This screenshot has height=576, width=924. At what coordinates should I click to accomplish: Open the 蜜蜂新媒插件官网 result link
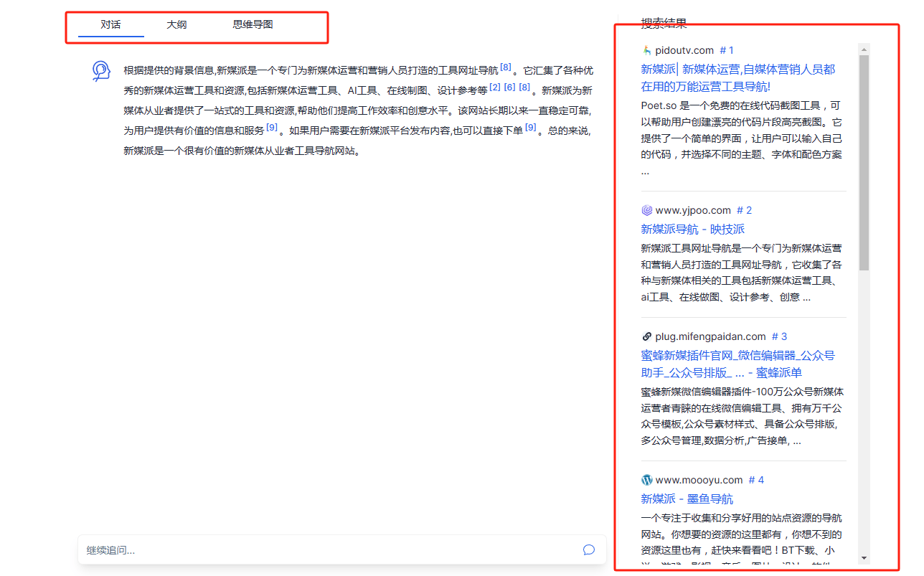(x=737, y=364)
